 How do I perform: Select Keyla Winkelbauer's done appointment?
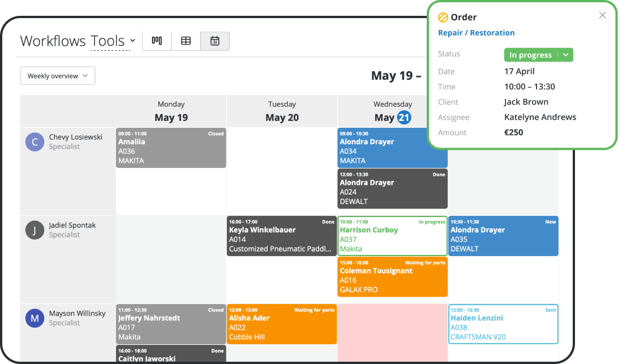coord(281,236)
